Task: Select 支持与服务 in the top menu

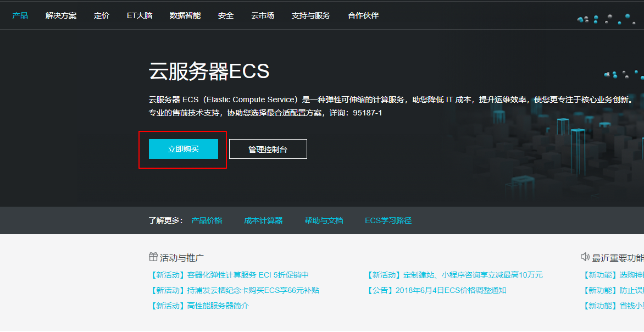Action: point(311,15)
